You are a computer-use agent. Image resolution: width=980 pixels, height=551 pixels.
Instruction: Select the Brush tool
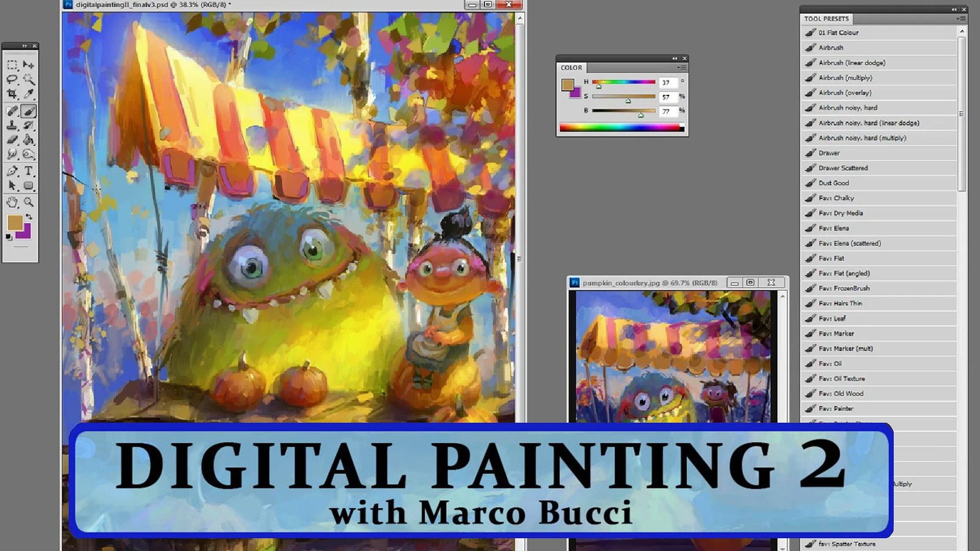point(29,111)
